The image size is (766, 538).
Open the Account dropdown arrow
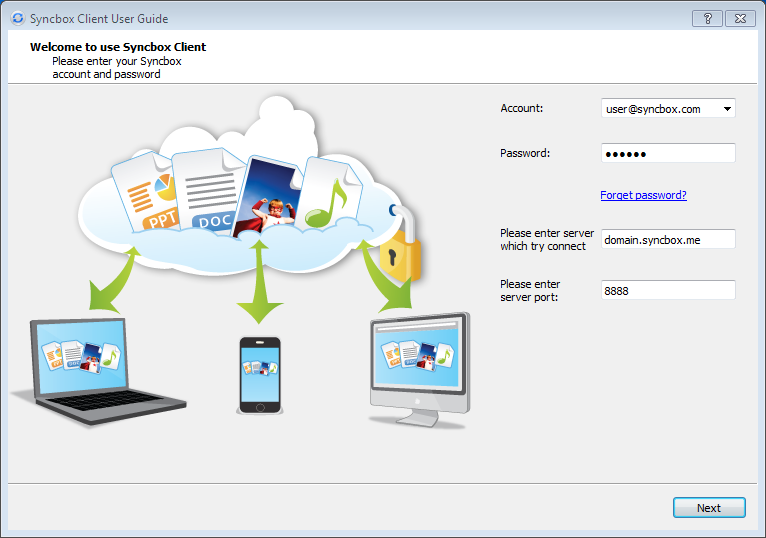(727, 108)
